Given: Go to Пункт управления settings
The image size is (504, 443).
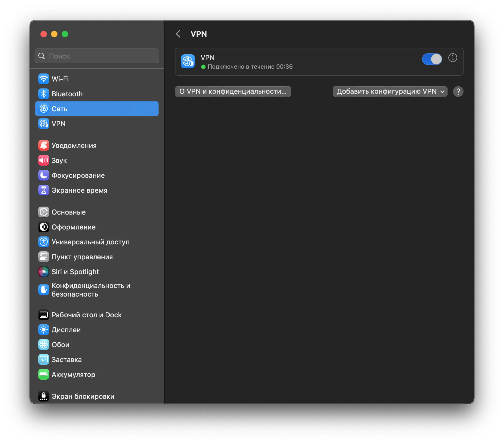Looking at the screenshot, I should [x=82, y=257].
